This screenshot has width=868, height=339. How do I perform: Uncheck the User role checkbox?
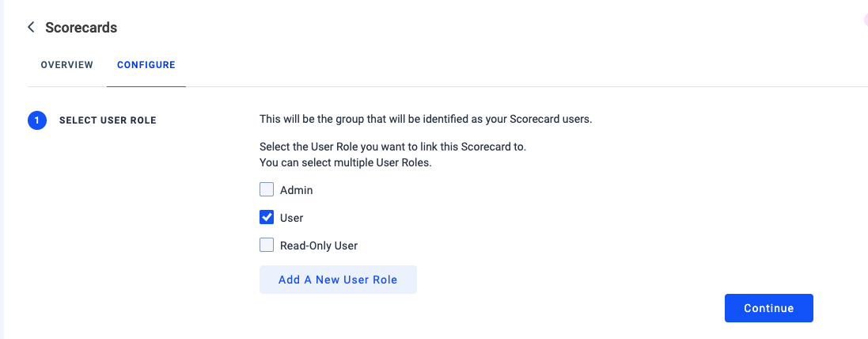click(x=267, y=218)
